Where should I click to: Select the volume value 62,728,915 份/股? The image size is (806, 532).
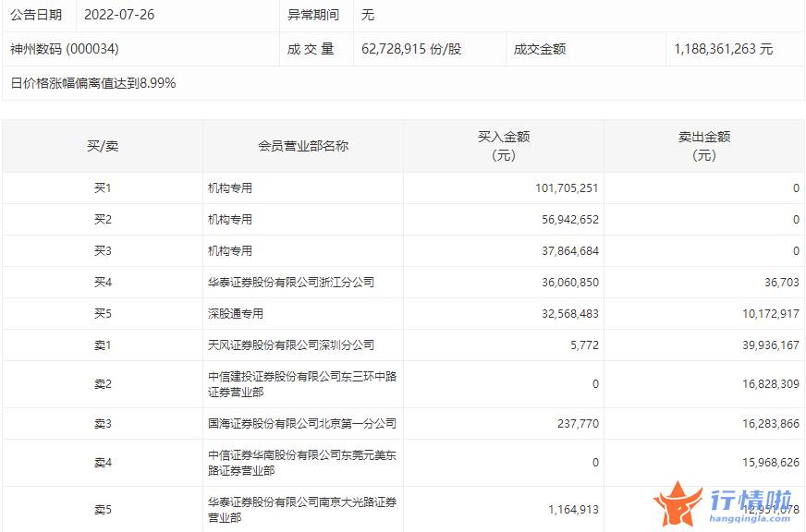click(411, 49)
